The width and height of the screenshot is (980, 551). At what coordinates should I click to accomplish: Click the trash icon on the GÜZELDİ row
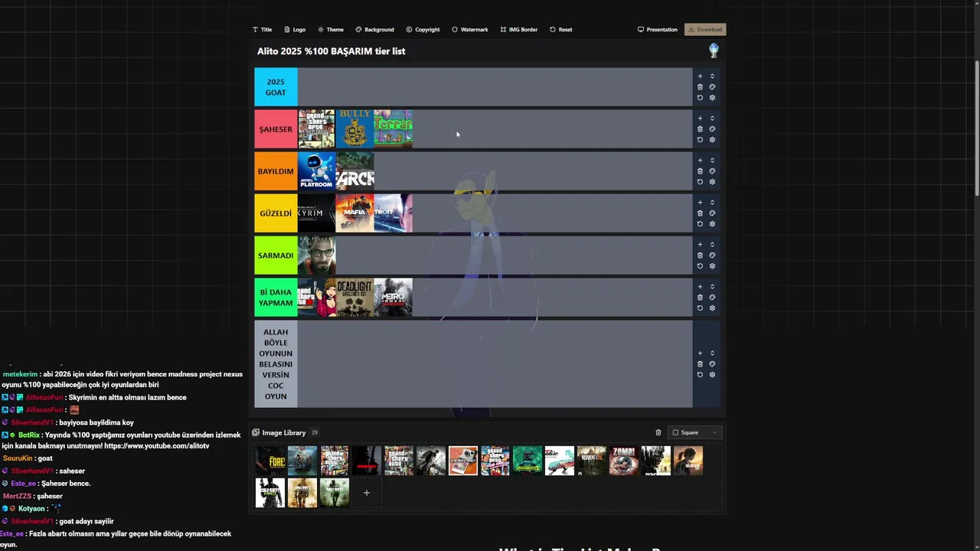pos(700,213)
